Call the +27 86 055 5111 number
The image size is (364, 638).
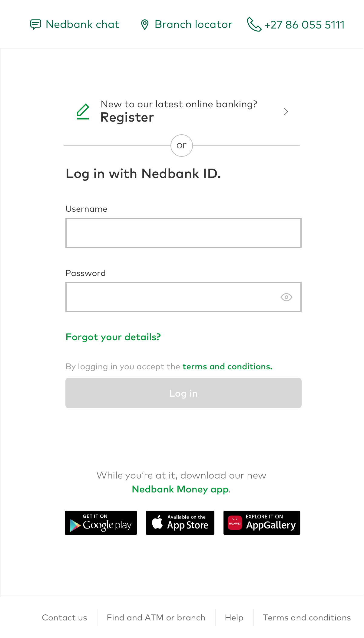pos(304,25)
